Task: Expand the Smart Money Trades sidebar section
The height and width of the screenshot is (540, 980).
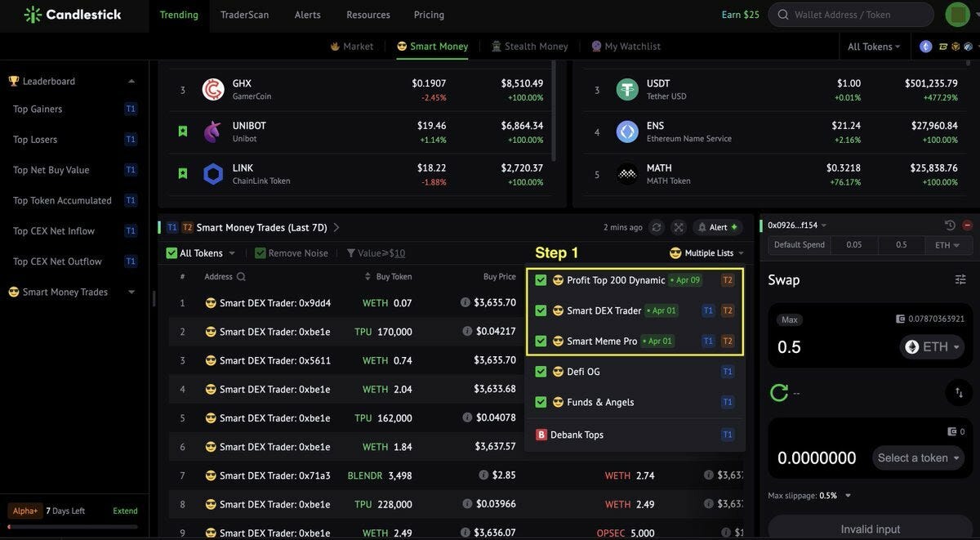Action: tap(131, 292)
